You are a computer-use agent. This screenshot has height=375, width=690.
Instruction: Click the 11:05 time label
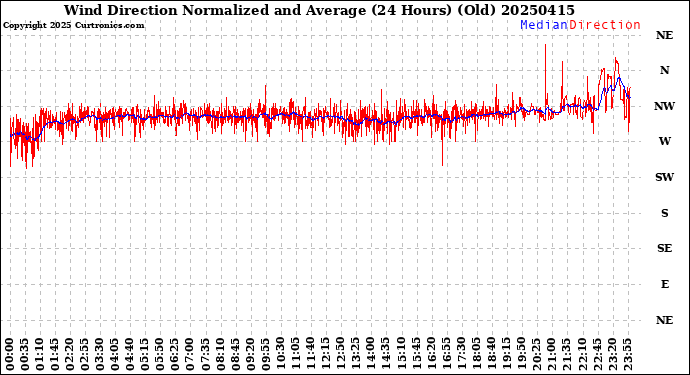[x=296, y=354]
